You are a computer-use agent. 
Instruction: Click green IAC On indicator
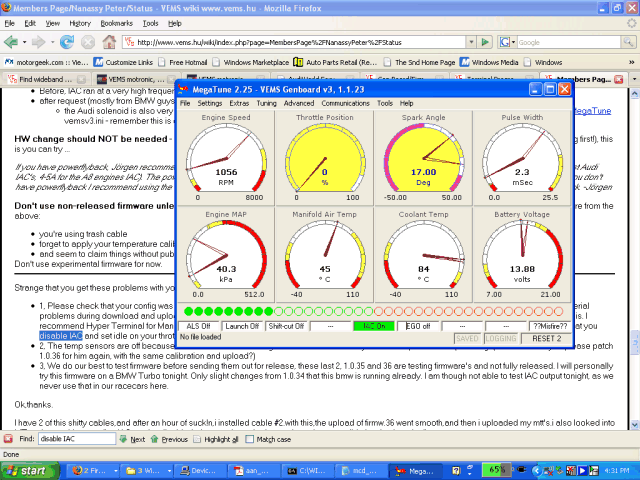374,326
